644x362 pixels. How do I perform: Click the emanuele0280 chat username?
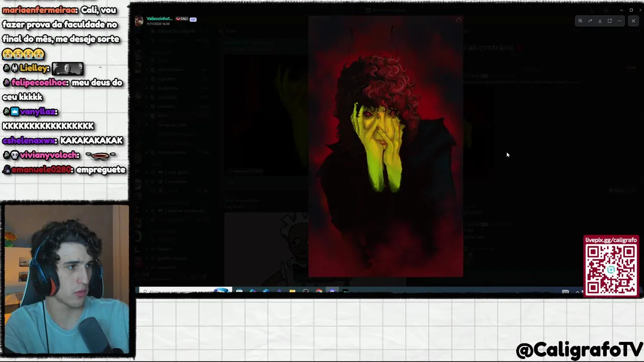42,169
